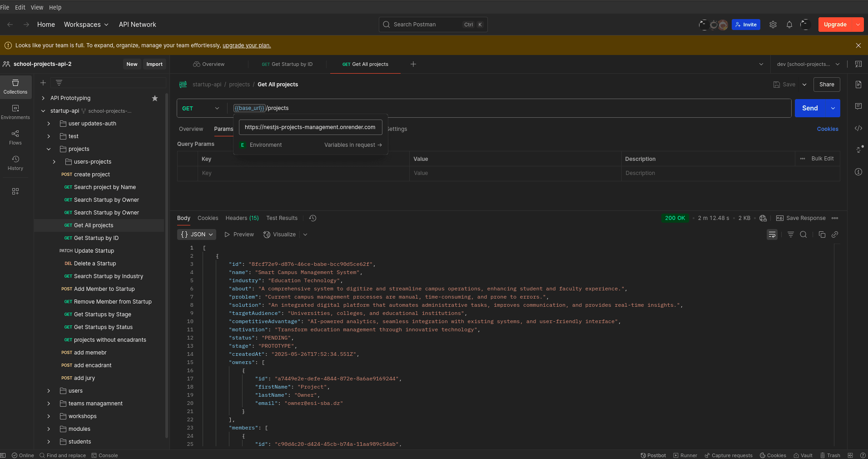Open the Environments sidebar panel
Screen dimensions: 868x459
click(15, 112)
